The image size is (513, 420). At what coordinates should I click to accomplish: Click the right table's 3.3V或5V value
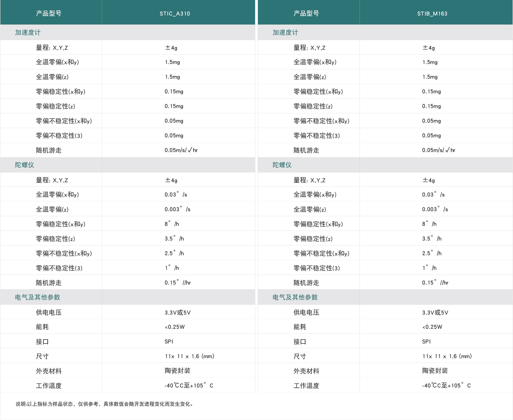tap(435, 312)
